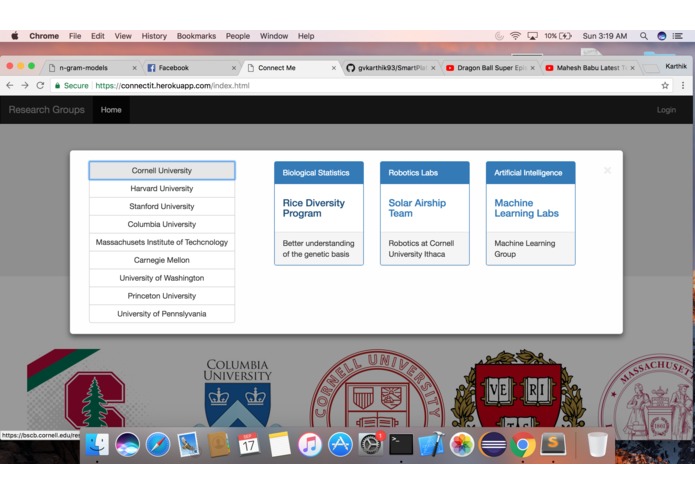
Task: Select Carnegie Mellon in the list
Action: (162, 261)
